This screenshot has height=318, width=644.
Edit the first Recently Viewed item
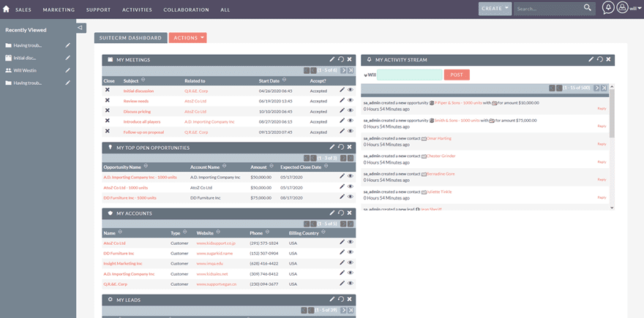[x=67, y=45]
